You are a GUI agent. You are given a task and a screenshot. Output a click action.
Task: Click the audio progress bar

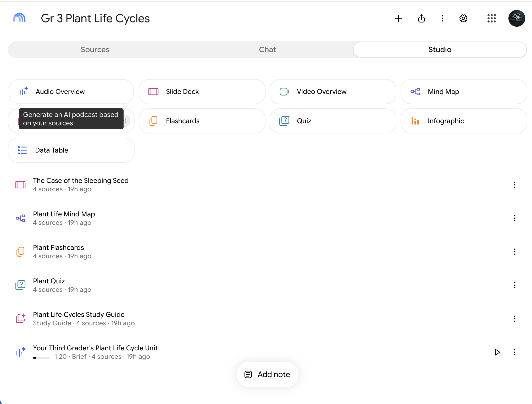pyautogui.click(x=41, y=357)
